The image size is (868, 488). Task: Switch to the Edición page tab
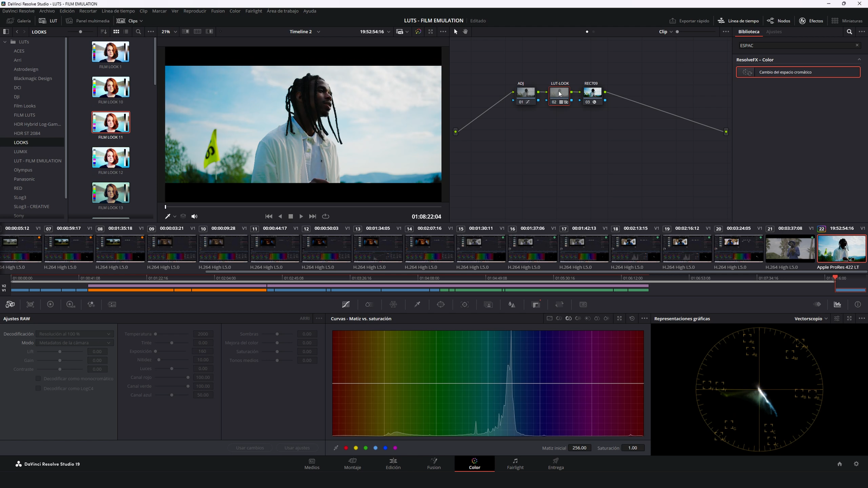click(393, 464)
